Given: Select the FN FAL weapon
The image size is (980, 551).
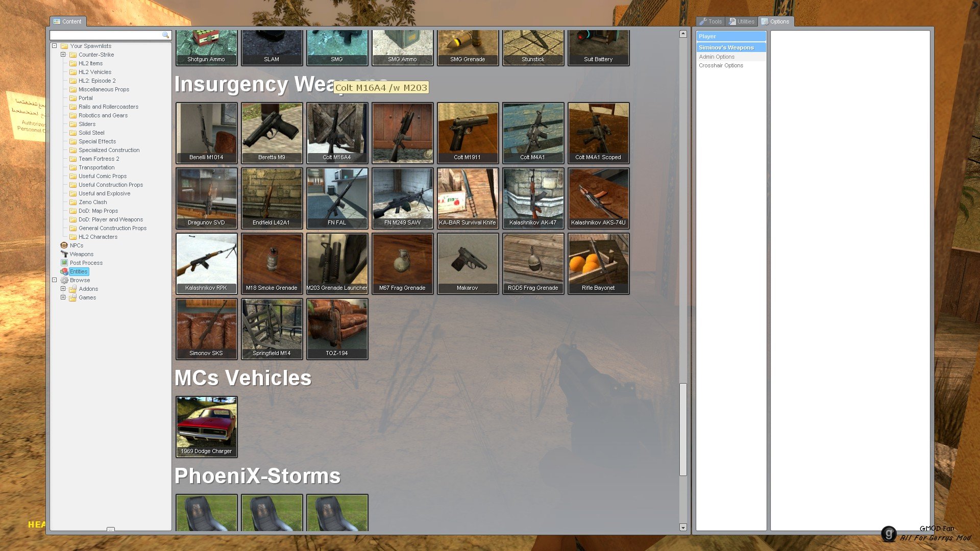Looking at the screenshot, I should 337,198.
